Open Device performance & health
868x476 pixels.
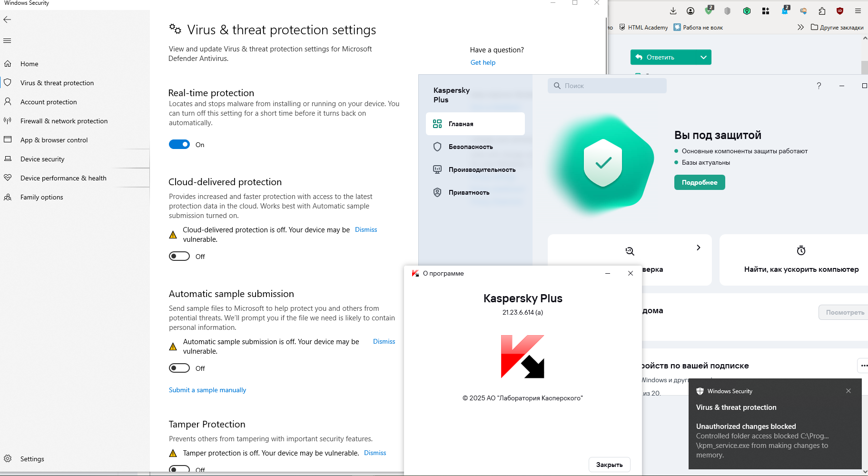63,178
